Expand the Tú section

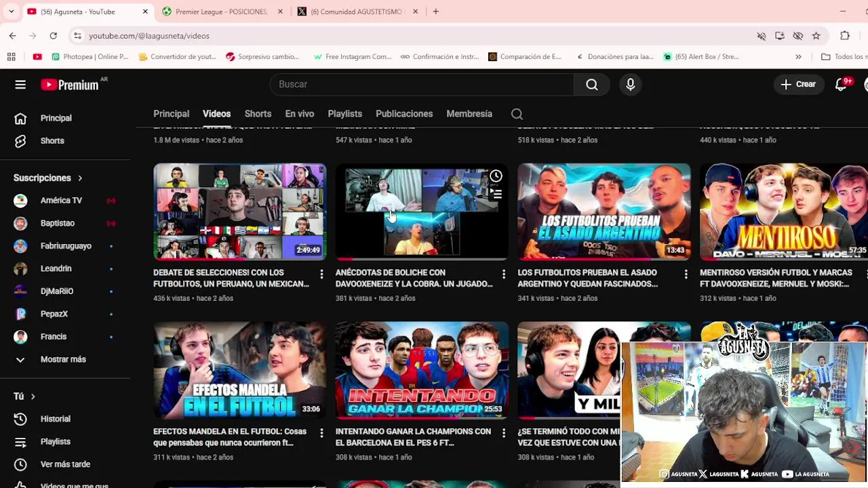point(24,396)
